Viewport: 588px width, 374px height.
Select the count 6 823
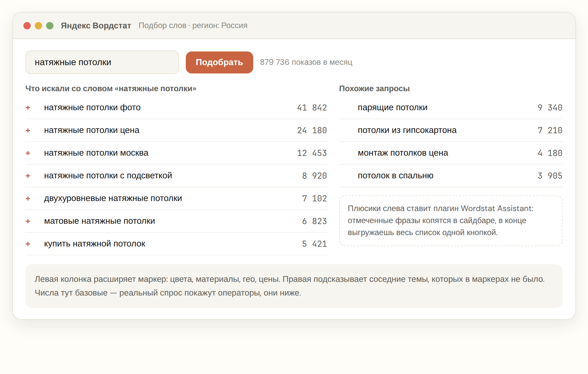[x=314, y=221]
